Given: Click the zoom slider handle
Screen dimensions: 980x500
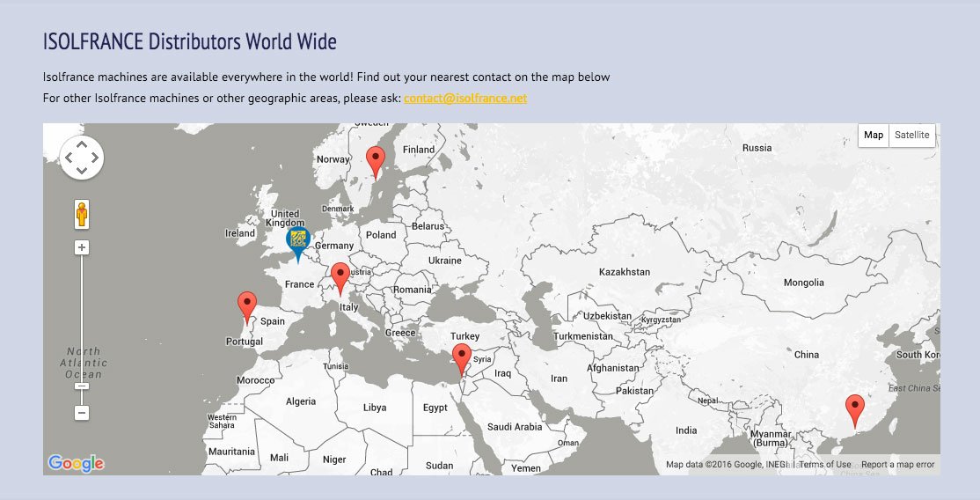Looking at the screenshot, I should [x=82, y=386].
